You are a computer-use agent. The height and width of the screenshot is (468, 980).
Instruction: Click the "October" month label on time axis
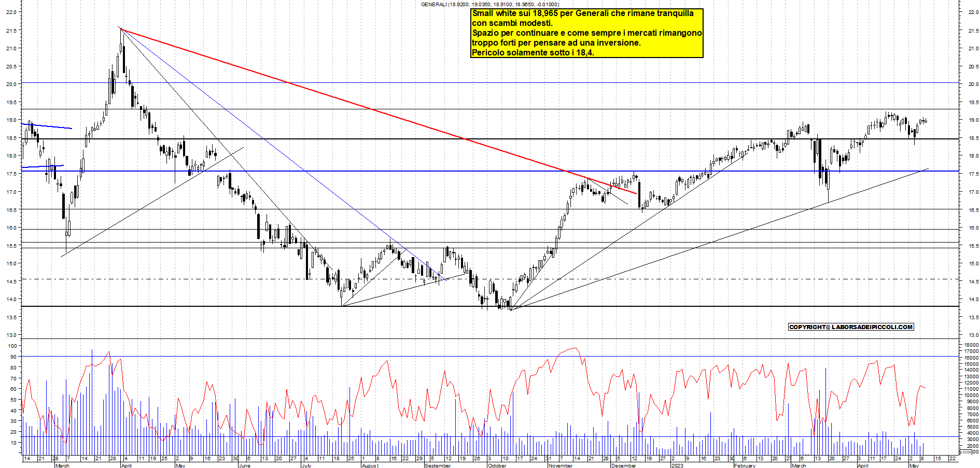point(497,465)
